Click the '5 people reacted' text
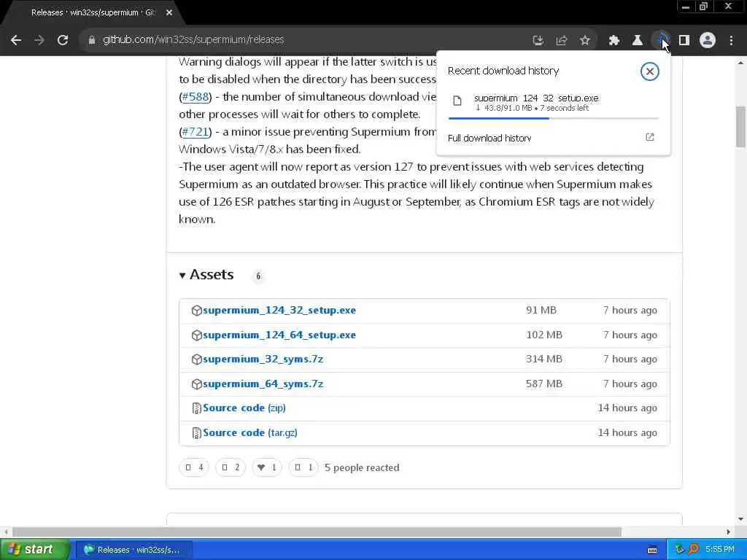The width and height of the screenshot is (747, 560). [x=362, y=467]
